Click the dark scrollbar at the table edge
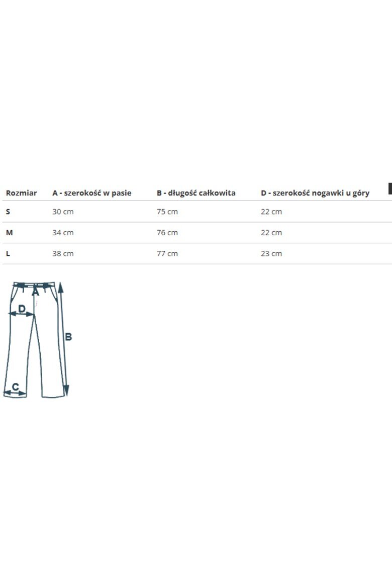392x588 pixels. coord(390,188)
